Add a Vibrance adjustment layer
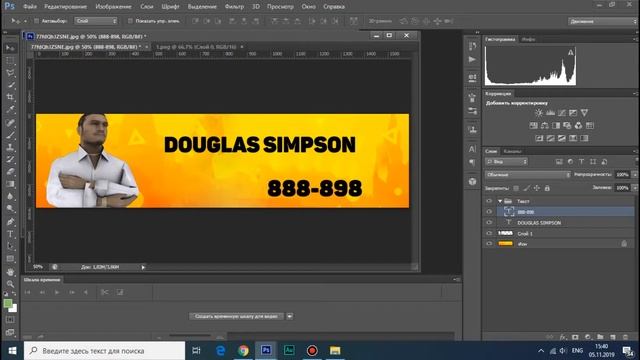The image size is (640, 360). 584,112
